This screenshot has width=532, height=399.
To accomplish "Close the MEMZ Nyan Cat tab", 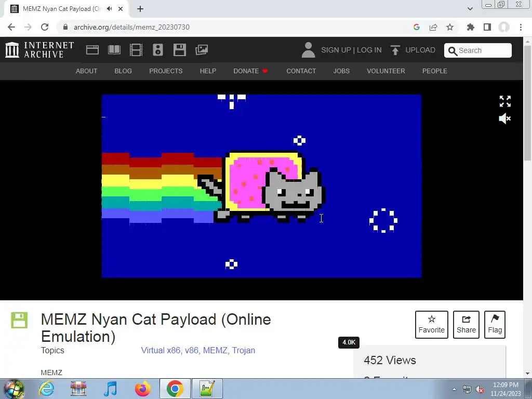I will (121, 9).
